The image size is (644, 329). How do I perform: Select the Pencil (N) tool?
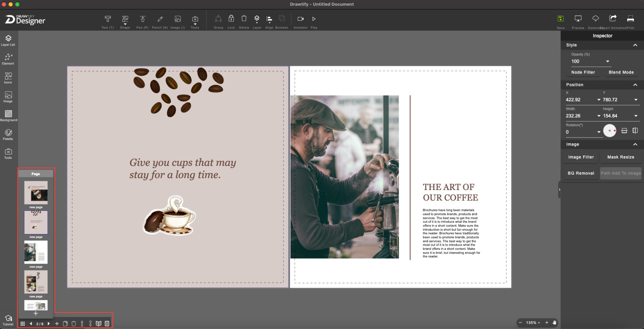[160, 22]
